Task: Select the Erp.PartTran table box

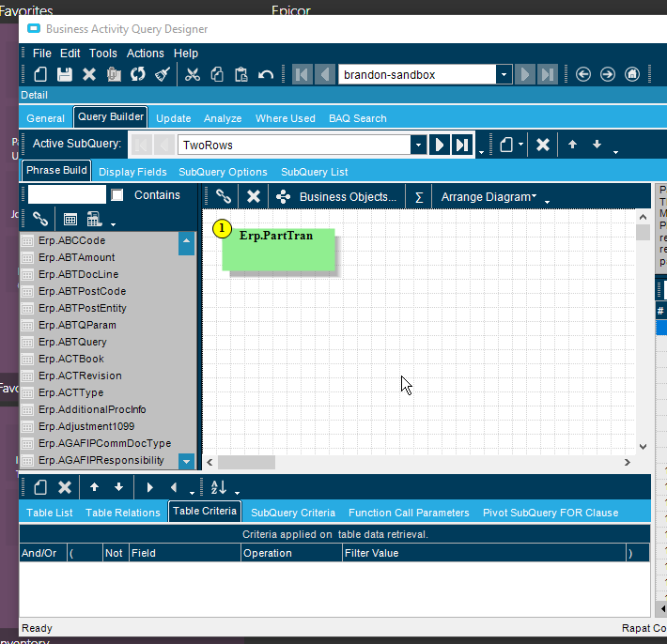Action: click(279, 249)
